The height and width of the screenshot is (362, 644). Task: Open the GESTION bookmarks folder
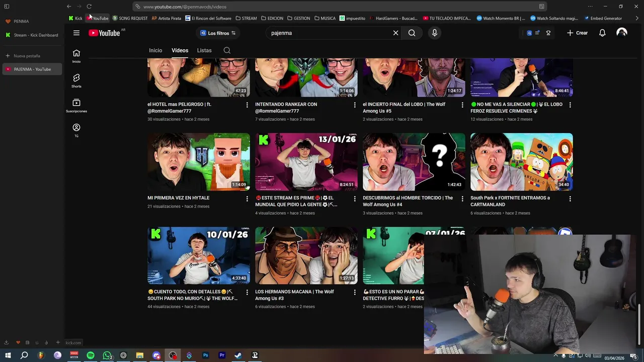[298, 18]
